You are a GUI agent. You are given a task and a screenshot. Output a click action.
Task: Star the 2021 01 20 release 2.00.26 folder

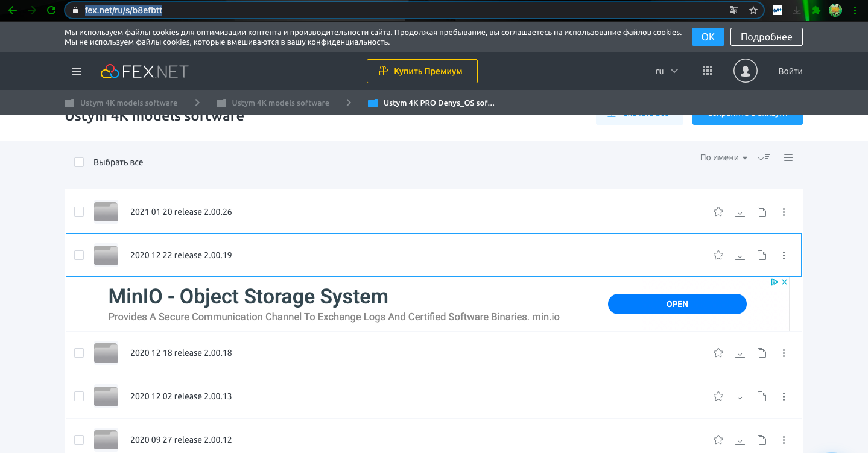click(x=718, y=212)
